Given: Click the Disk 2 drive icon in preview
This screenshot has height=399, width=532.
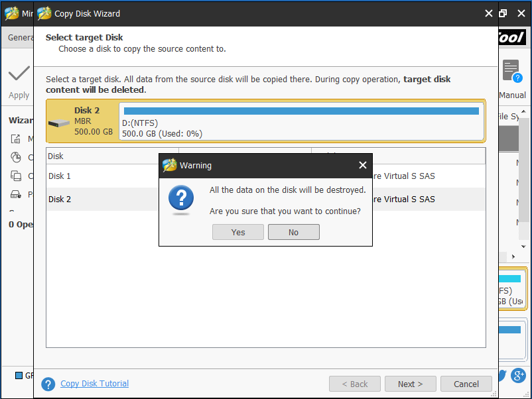Looking at the screenshot, I should pos(58,123).
